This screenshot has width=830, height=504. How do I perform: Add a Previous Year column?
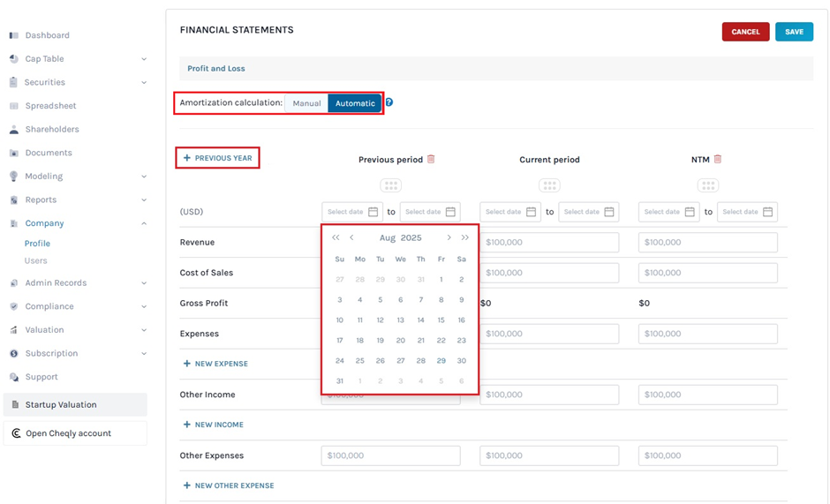tap(217, 158)
